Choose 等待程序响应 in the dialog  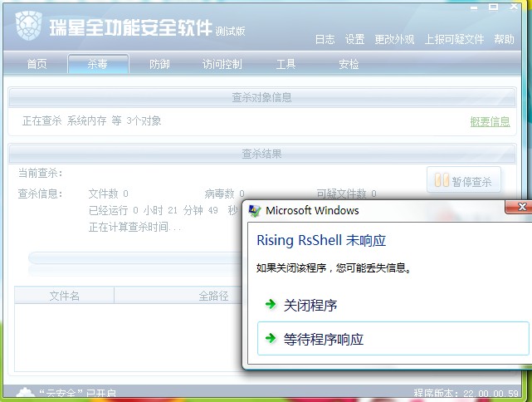(x=393, y=339)
